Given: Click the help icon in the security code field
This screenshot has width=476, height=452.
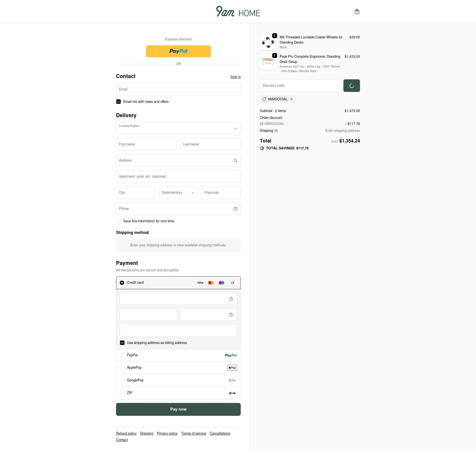Looking at the screenshot, I should (231, 315).
